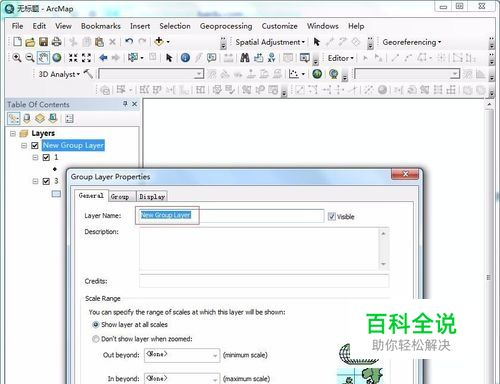Image resolution: width=500 pixels, height=384 pixels.
Task: Go back to previous extent arrow
Action: pyautogui.click(x=103, y=58)
